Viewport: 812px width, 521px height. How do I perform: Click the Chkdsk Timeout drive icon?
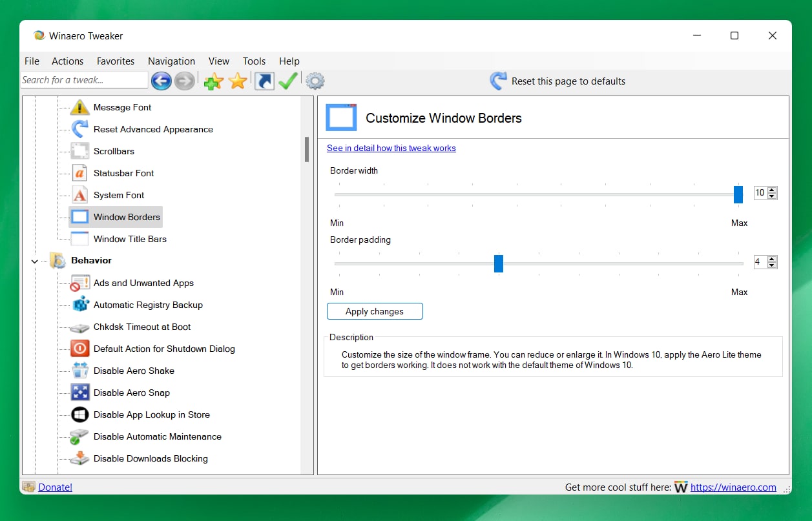(79, 327)
